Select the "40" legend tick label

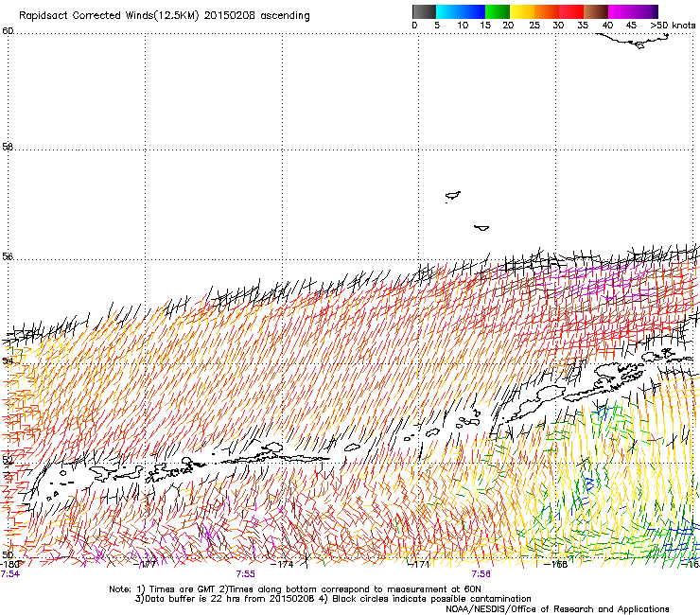(x=607, y=26)
